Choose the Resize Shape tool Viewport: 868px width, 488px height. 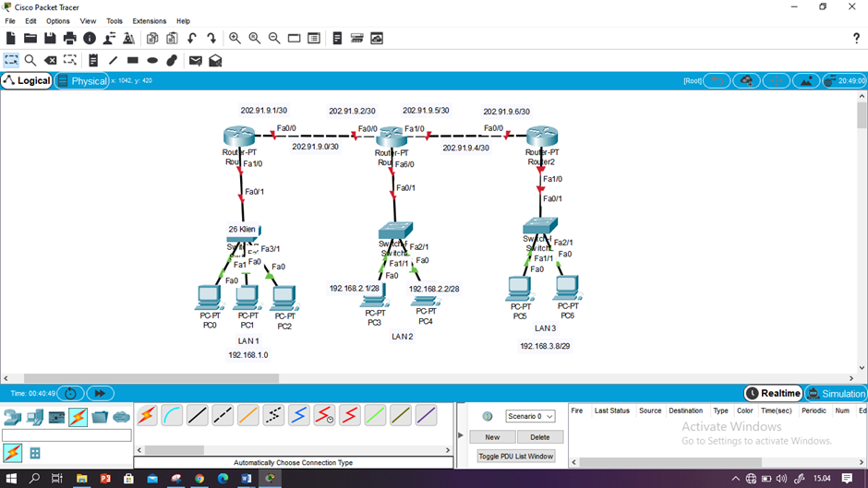tap(70, 60)
